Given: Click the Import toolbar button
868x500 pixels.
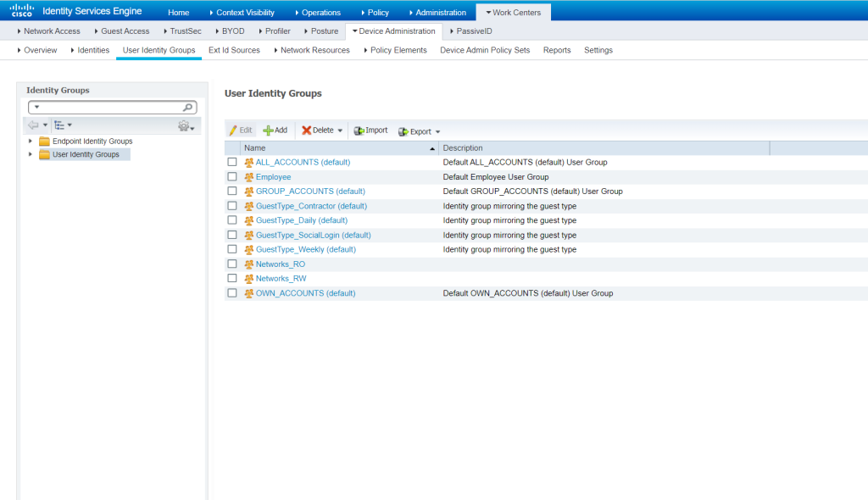Looking at the screenshot, I should pyautogui.click(x=371, y=131).
